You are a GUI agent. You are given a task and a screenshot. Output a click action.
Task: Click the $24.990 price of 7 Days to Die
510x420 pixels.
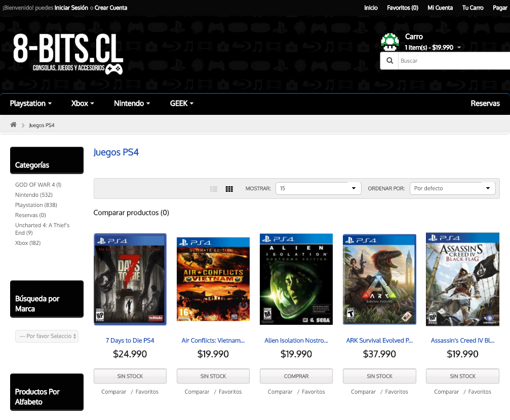tap(130, 354)
